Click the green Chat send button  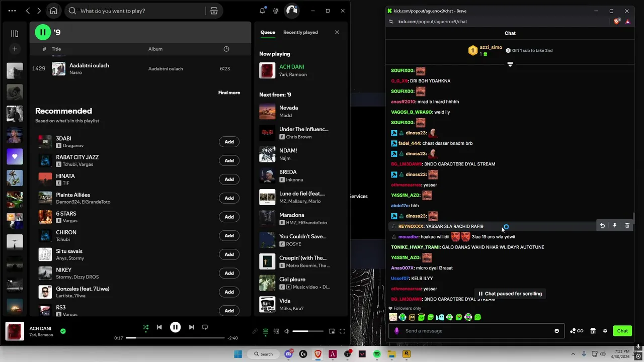tap(622, 331)
